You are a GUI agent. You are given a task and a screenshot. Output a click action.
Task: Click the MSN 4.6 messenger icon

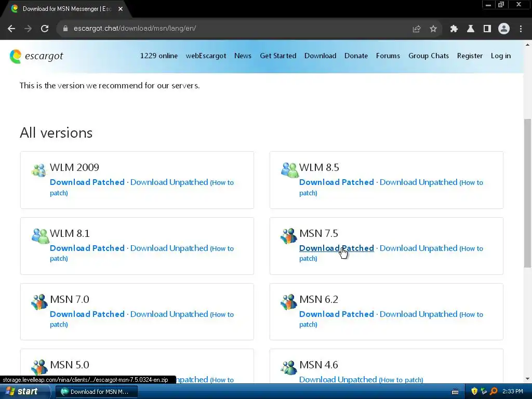point(289,367)
